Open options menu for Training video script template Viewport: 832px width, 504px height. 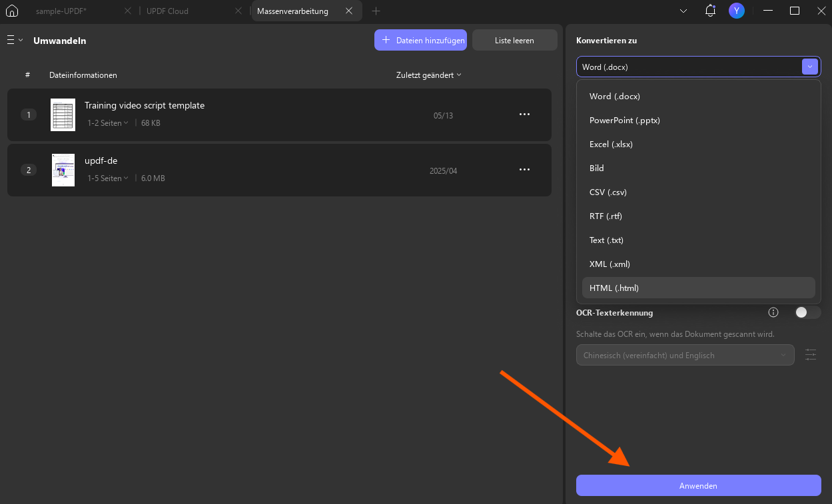[x=524, y=115]
